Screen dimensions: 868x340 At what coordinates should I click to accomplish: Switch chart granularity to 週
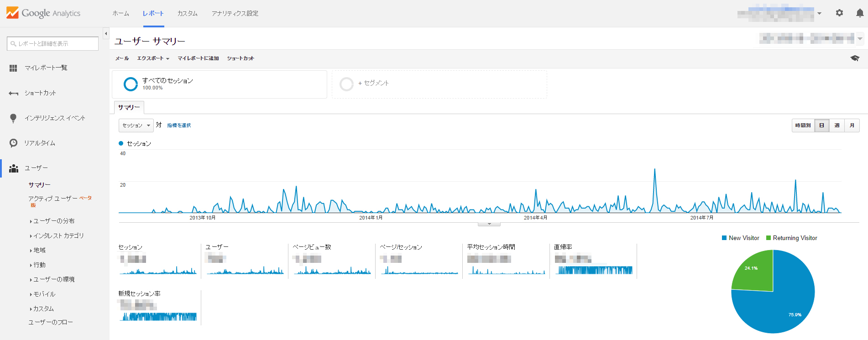837,126
